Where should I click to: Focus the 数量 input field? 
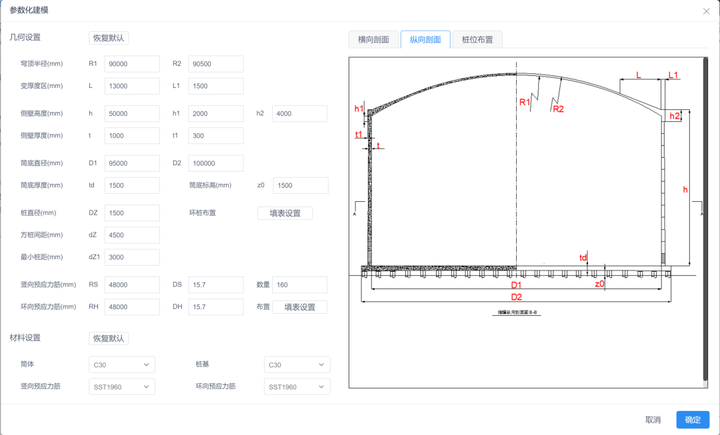pos(299,285)
